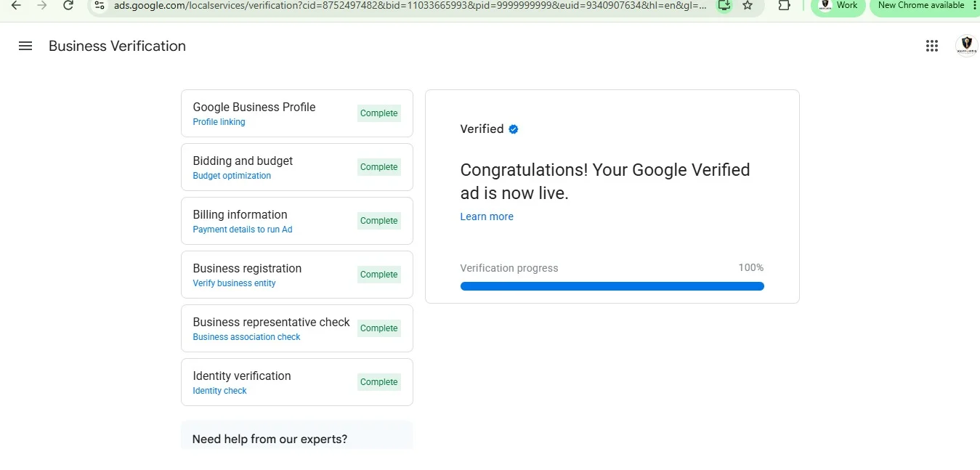Click the Verification progress label

coord(509,268)
